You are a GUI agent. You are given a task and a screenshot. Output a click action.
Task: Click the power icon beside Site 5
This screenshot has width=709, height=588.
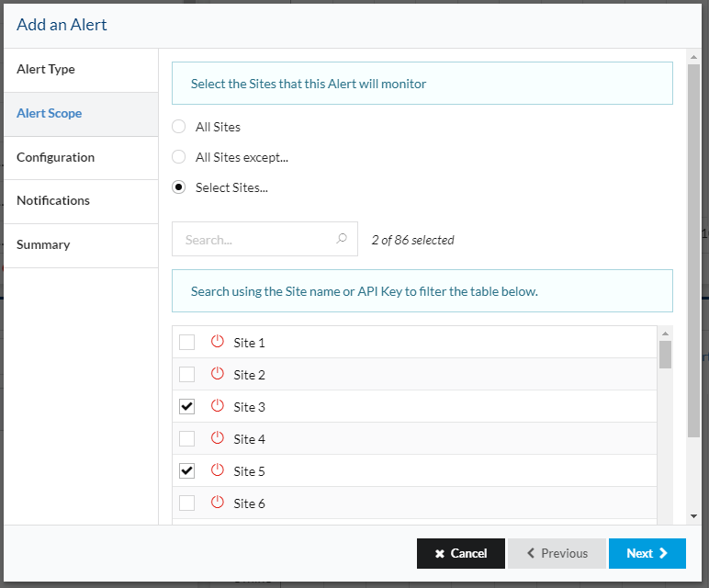coord(218,470)
